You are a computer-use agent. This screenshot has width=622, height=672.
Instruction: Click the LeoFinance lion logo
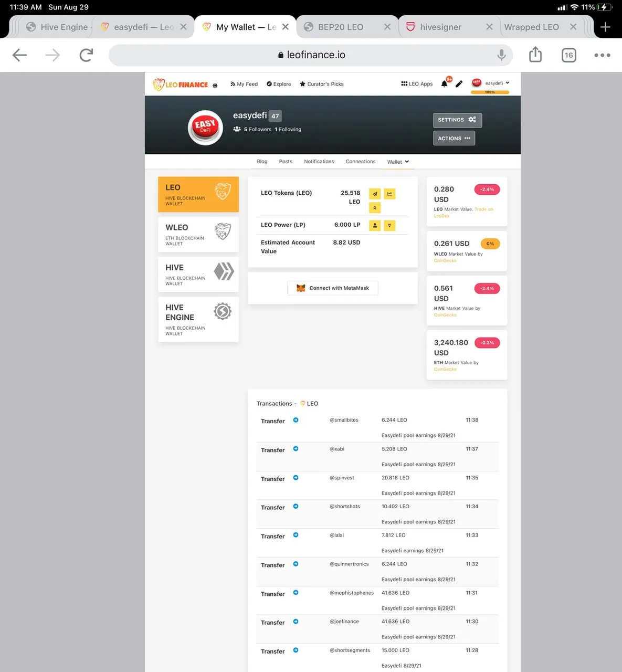[x=181, y=84]
